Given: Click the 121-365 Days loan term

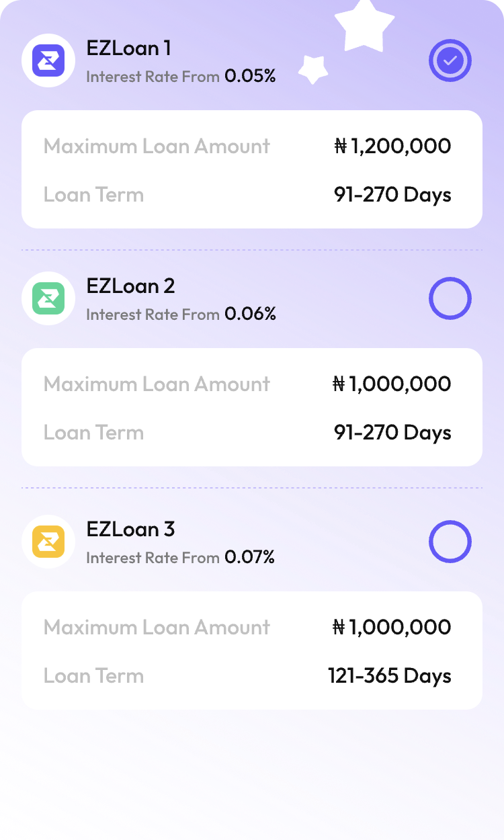Looking at the screenshot, I should tap(390, 675).
